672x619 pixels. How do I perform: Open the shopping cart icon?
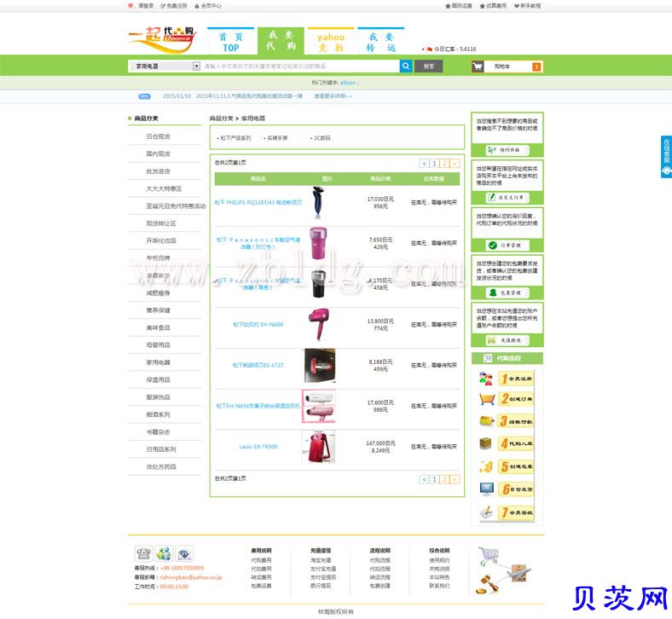(478, 67)
